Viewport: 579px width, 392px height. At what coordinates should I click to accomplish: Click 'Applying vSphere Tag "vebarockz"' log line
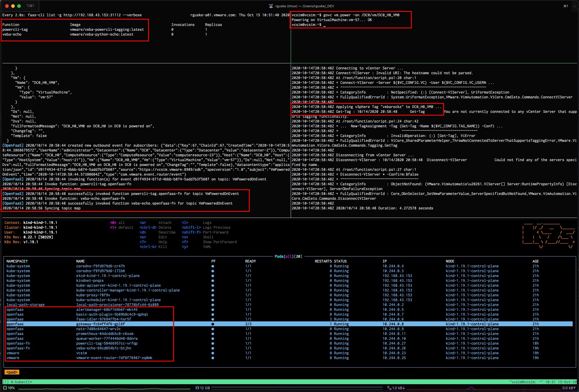[366, 107]
